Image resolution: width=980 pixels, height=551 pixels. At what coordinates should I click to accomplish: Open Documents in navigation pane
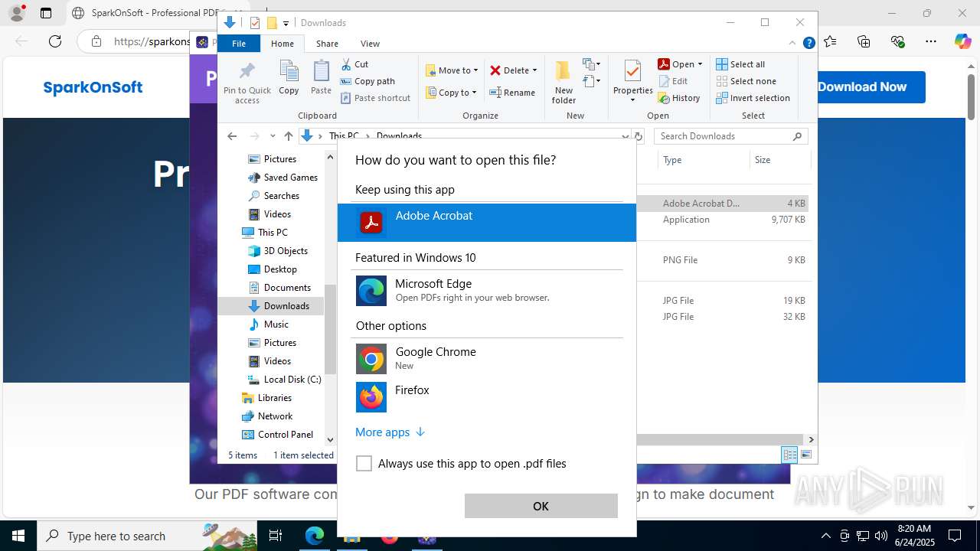[x=279, y=288]
